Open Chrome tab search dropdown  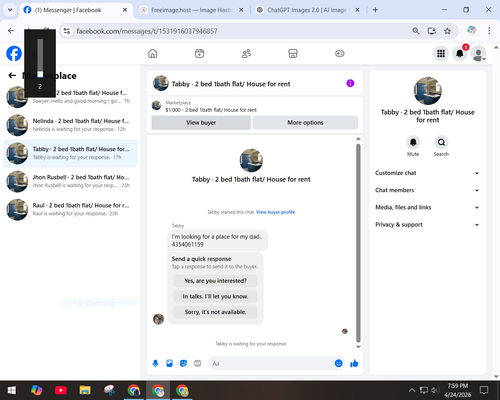tap(10, 10)
